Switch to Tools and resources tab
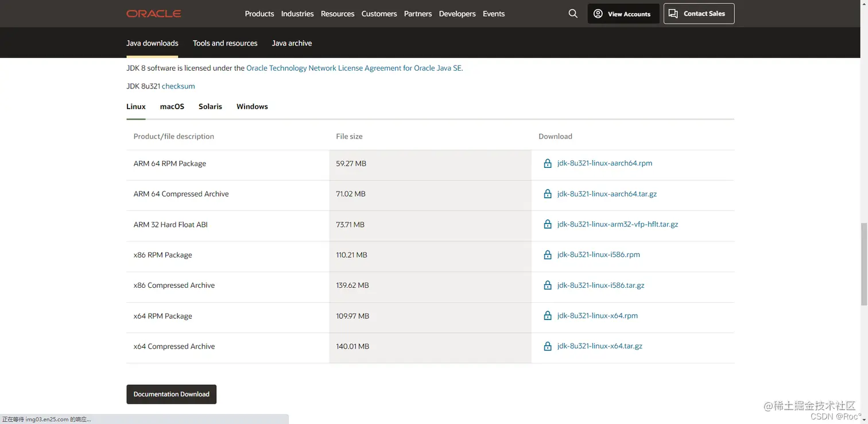Screen dimensions: 868x424 225,43
